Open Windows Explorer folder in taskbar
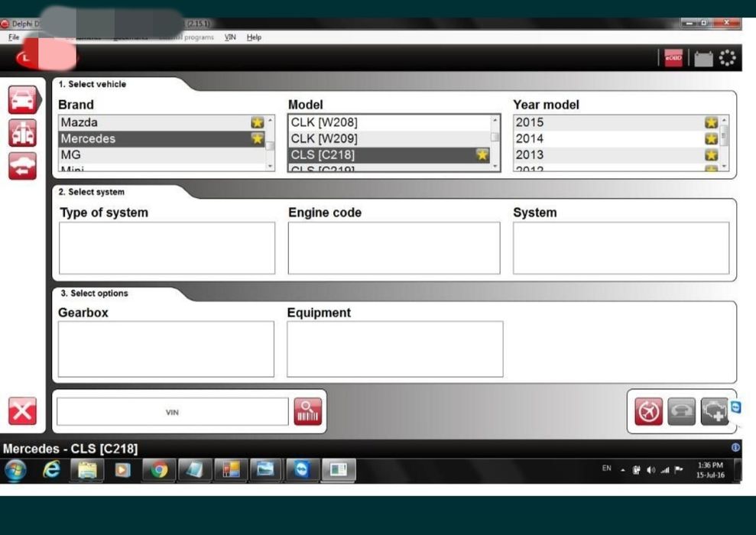The height and width of the screenshot is (535, 756). click(x=87, y=470)
